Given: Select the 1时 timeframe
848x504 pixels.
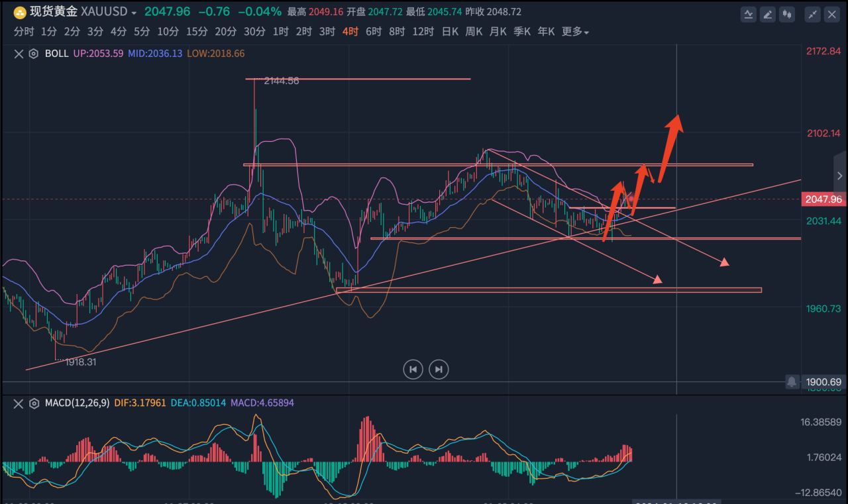Looking at the screenshot, I should (x=280, y=31).
